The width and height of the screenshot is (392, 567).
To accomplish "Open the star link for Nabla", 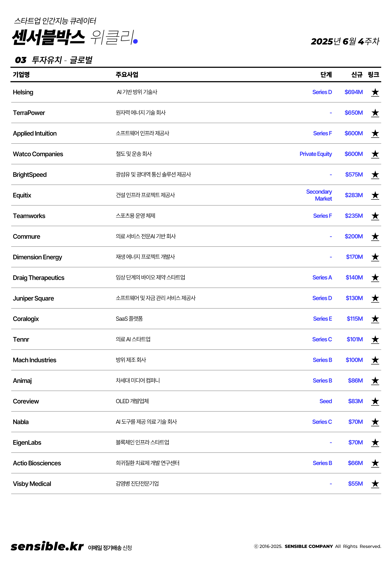I will click(x=375, y=422).
